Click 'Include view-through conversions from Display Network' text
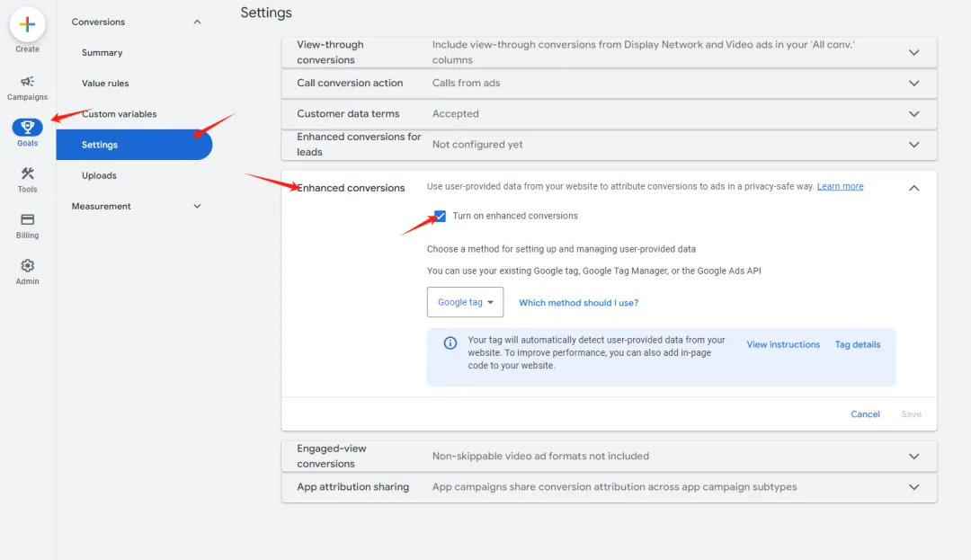 tap(644, 52)
